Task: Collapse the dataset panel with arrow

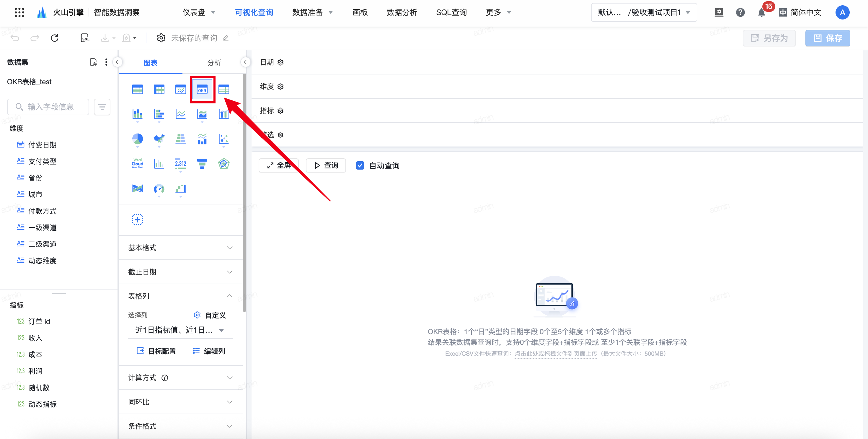Action: (117, 62)
